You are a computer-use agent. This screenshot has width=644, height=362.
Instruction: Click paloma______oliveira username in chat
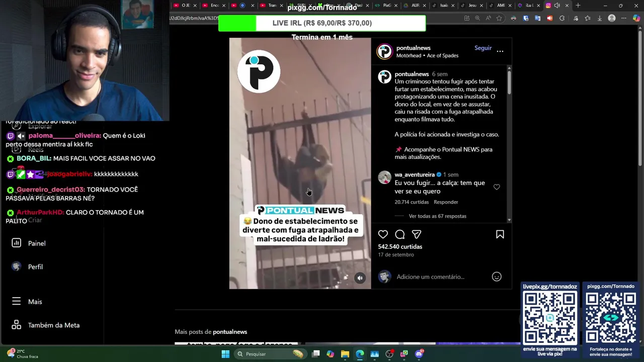pyautogui.click(x=64, y=136)
